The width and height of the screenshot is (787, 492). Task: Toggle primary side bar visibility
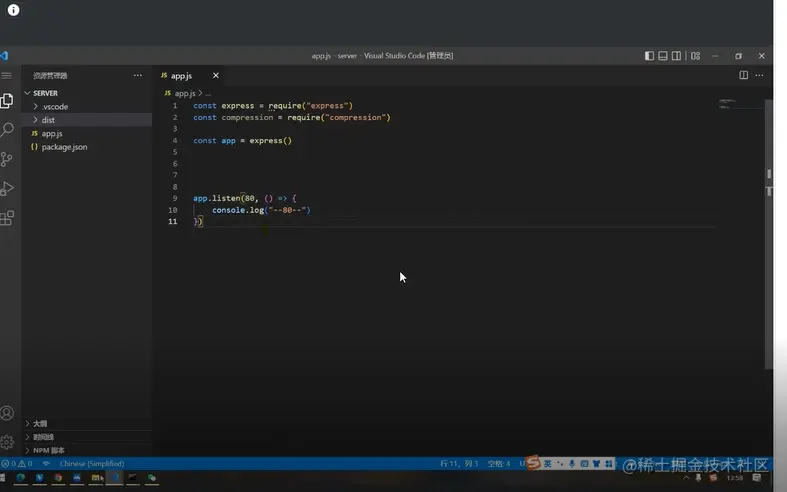coord(649,56)
